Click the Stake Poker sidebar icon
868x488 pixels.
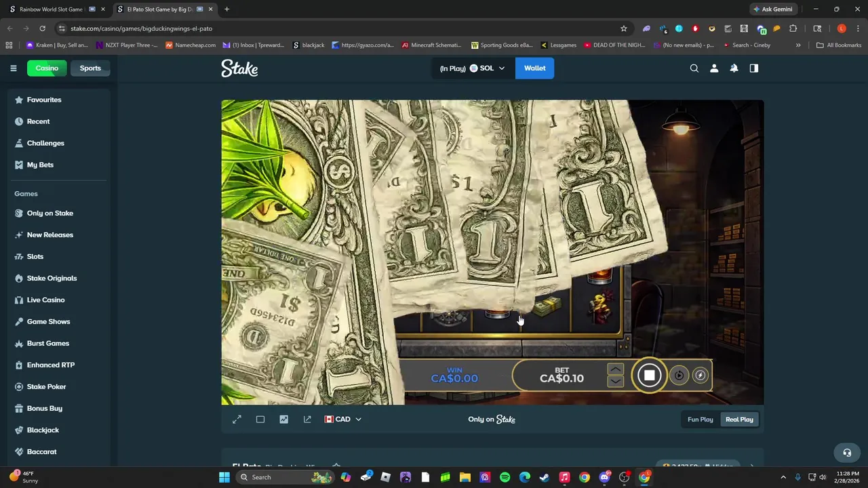[x=19, y=386]
